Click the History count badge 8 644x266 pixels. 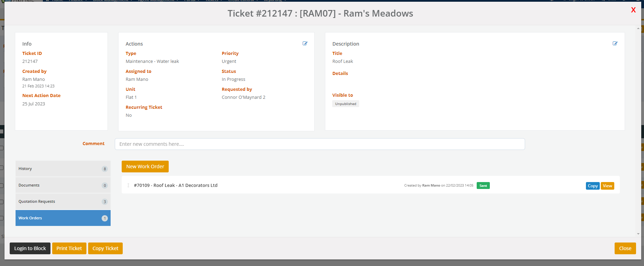[105, 169]
